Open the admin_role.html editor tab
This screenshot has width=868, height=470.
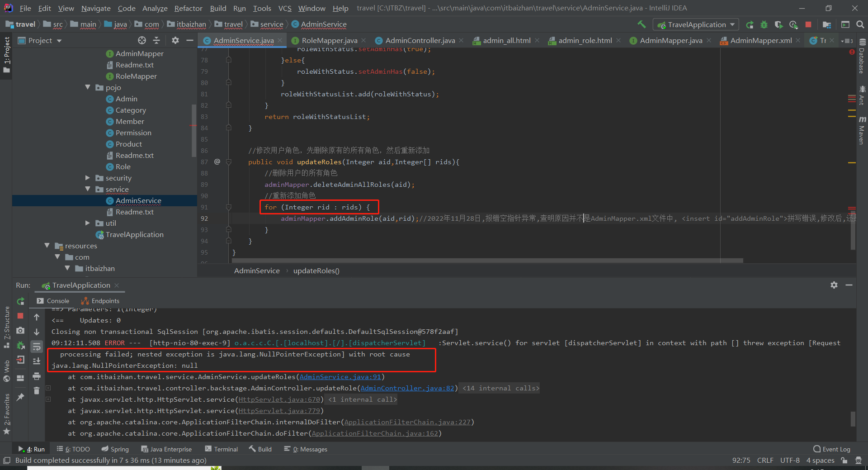coord(585,41)
